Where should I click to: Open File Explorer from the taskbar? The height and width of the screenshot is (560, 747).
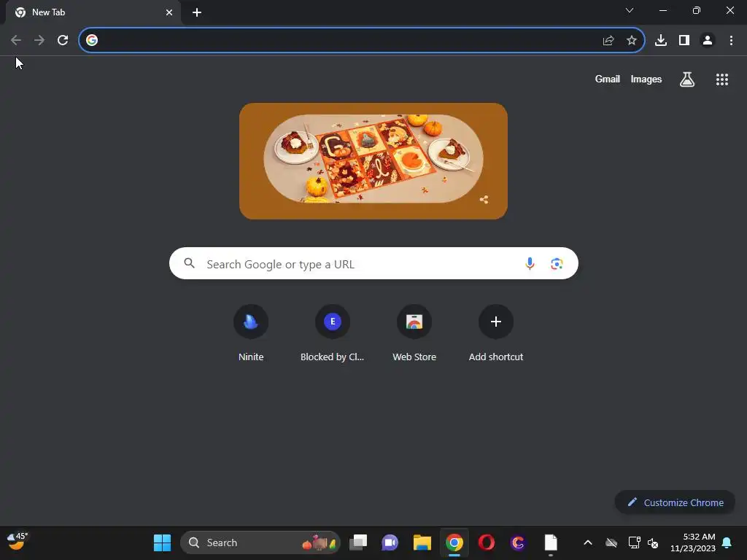point(422,542)
